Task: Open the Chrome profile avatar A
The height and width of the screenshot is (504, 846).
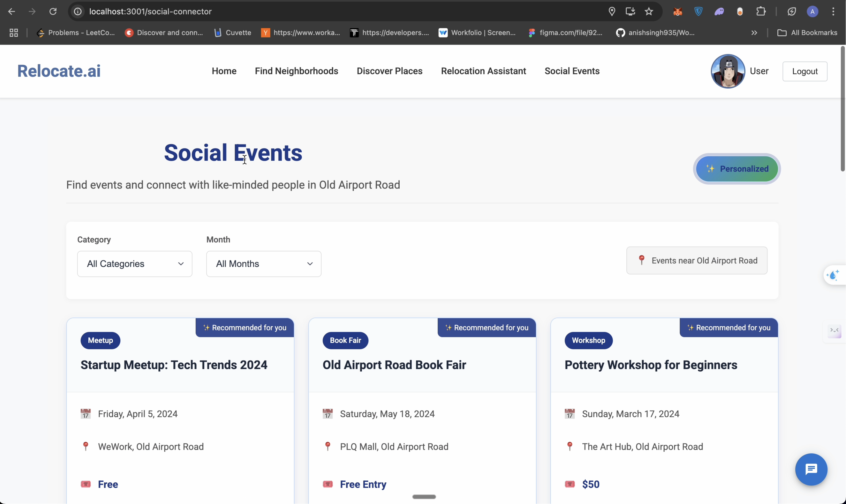Action: 812,12
